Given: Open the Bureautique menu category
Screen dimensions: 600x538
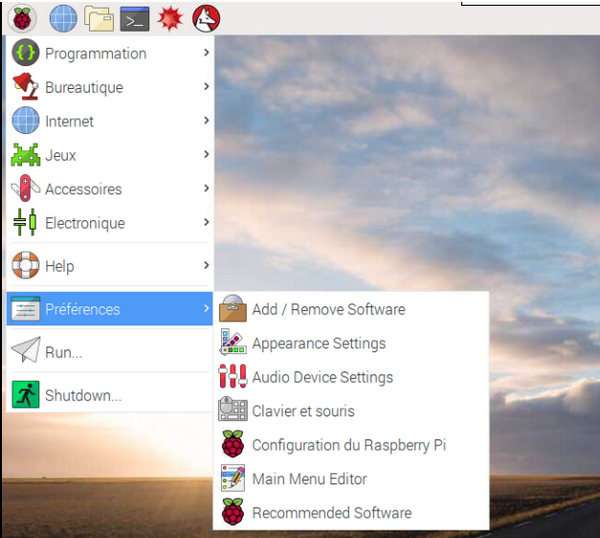Looking at the screenshot, I should pos(110,87).
